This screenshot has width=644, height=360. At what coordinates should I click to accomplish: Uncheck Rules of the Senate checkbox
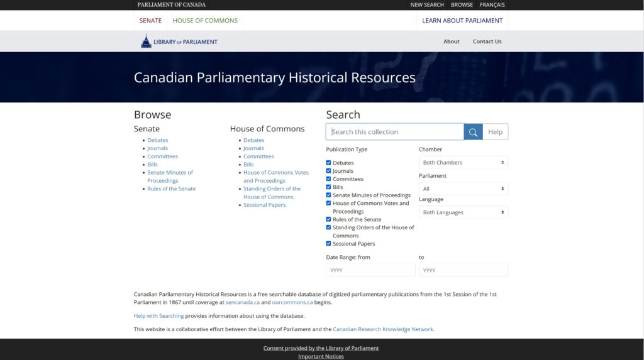pos(328,219)
